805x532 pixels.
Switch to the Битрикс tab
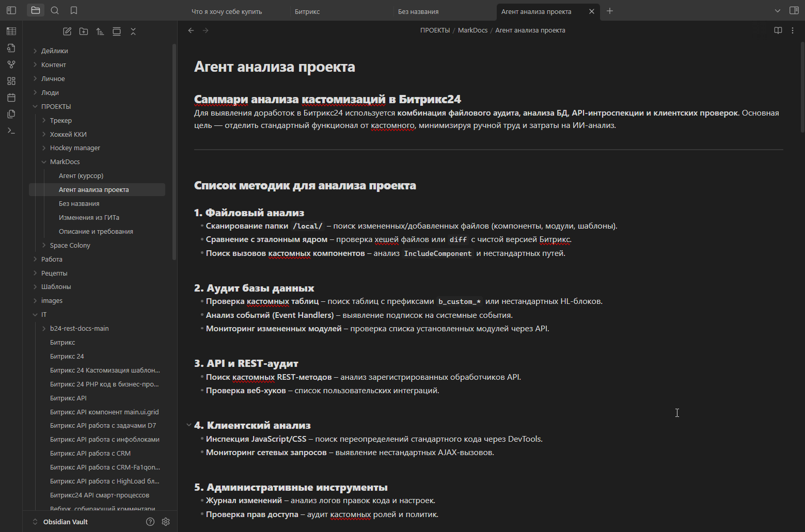(x=307, y=11)
